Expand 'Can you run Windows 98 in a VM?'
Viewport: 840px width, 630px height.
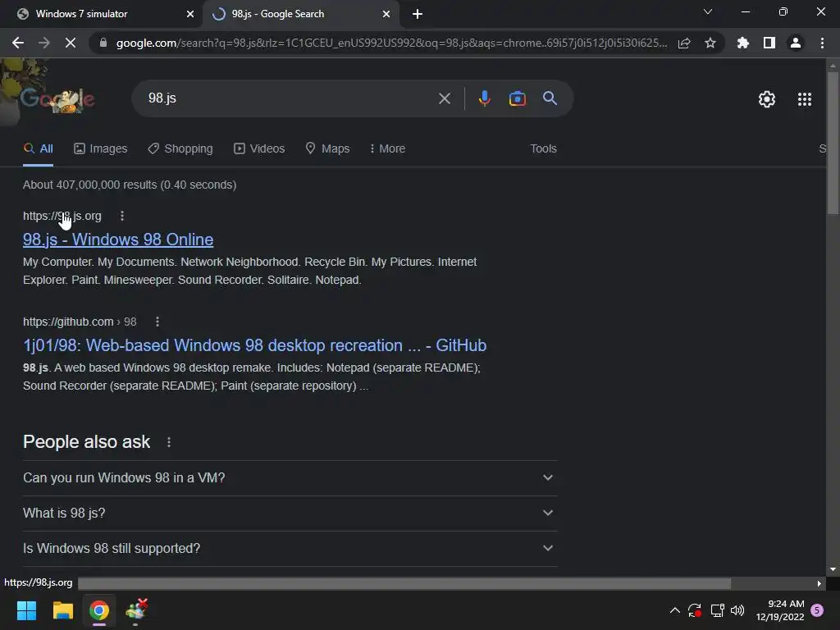pos(290,478)
